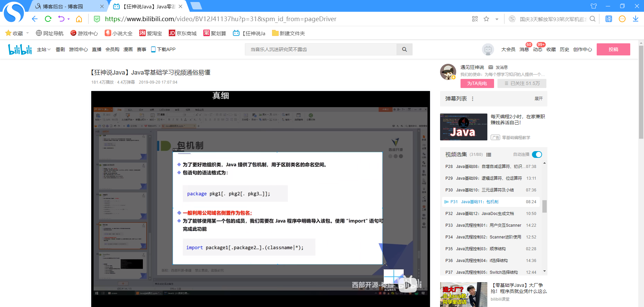Open 番剧 in bilibili navigation

pos(60,49)
